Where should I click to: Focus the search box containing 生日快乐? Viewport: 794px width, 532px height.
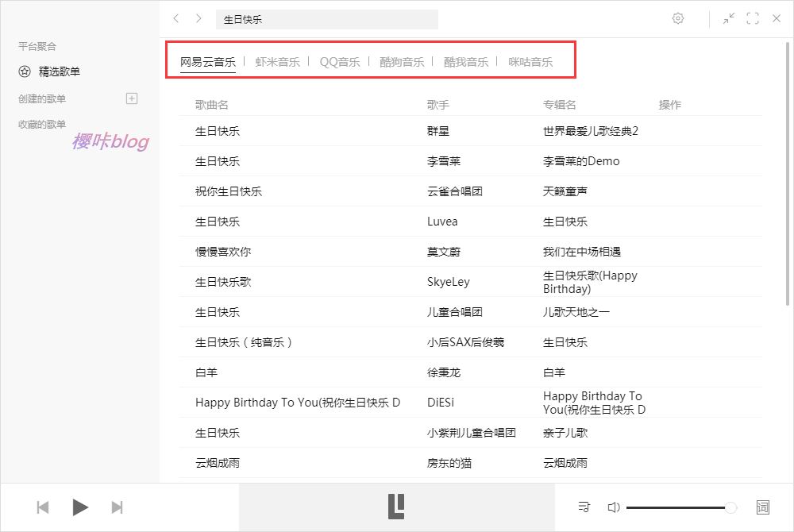[327, 19]
